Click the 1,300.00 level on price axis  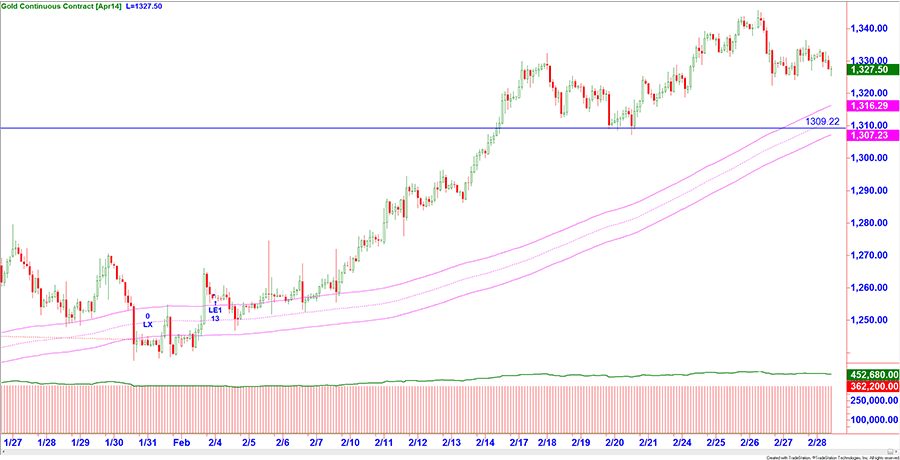pyautogui.click(x=870, y=158)
